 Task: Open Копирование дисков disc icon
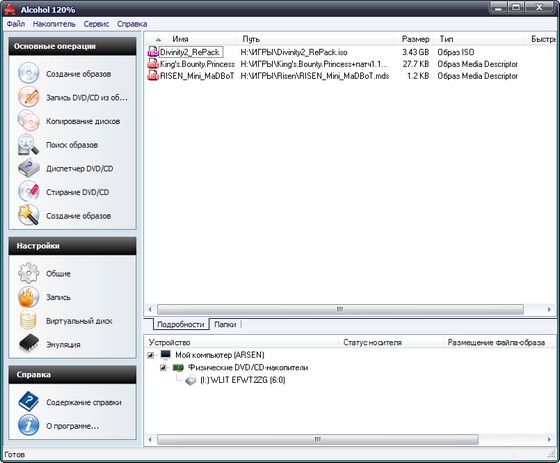point(29,121)
